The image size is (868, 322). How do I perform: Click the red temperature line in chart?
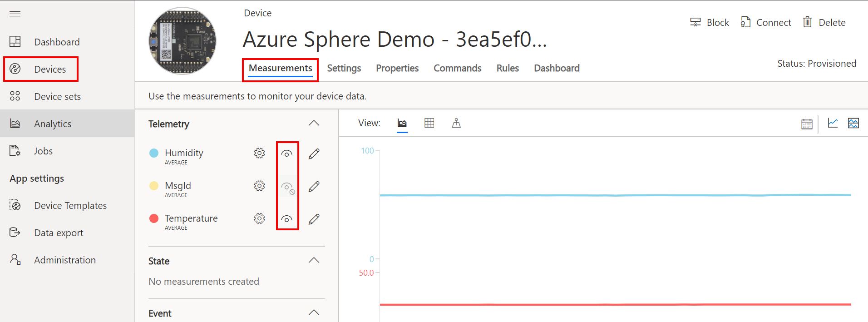615,304
